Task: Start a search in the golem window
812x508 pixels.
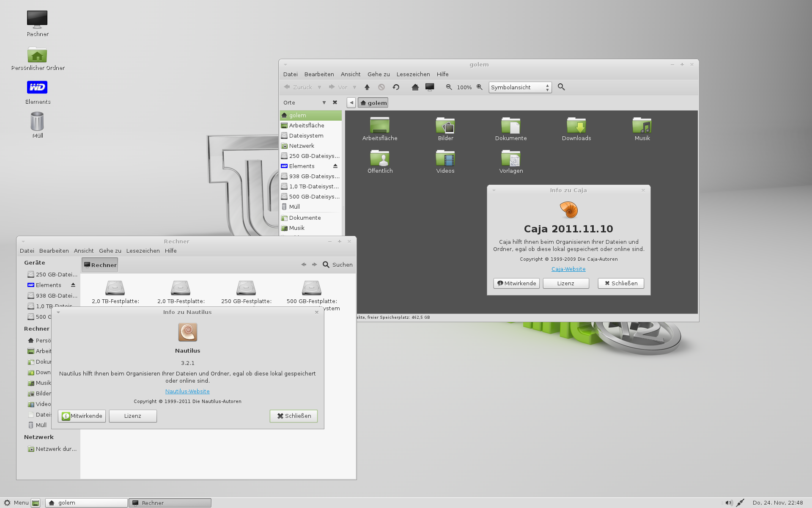Action: [x=561, y=87]
